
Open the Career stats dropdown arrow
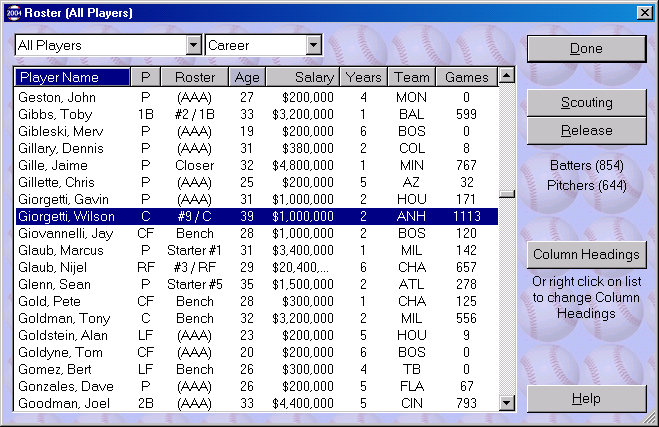[x=313, y=46]
